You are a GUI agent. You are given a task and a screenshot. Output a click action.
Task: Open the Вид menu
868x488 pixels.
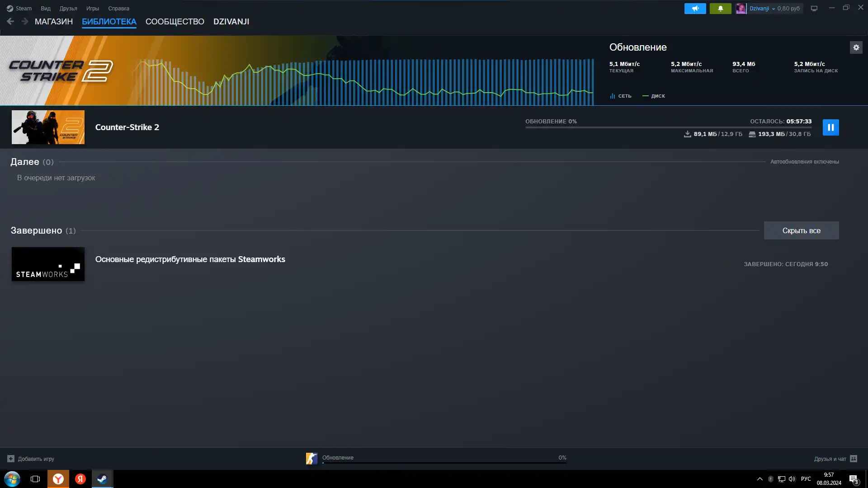46,9
